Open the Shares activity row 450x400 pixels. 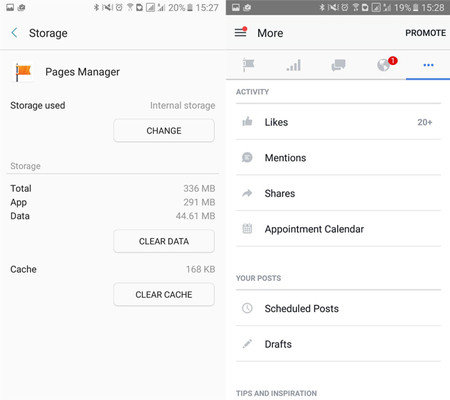point(338,193)
